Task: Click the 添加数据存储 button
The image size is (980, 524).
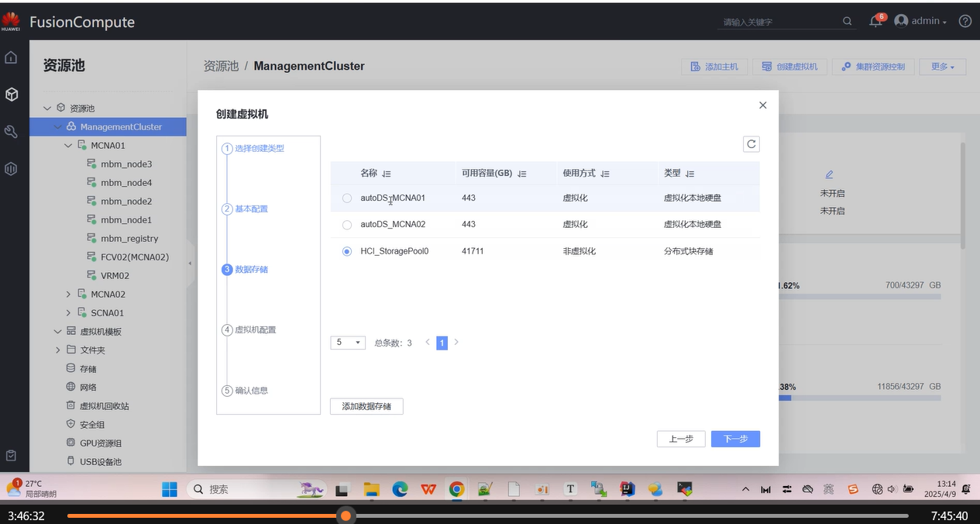Action: pyautogui.click(x=366, y=406)
